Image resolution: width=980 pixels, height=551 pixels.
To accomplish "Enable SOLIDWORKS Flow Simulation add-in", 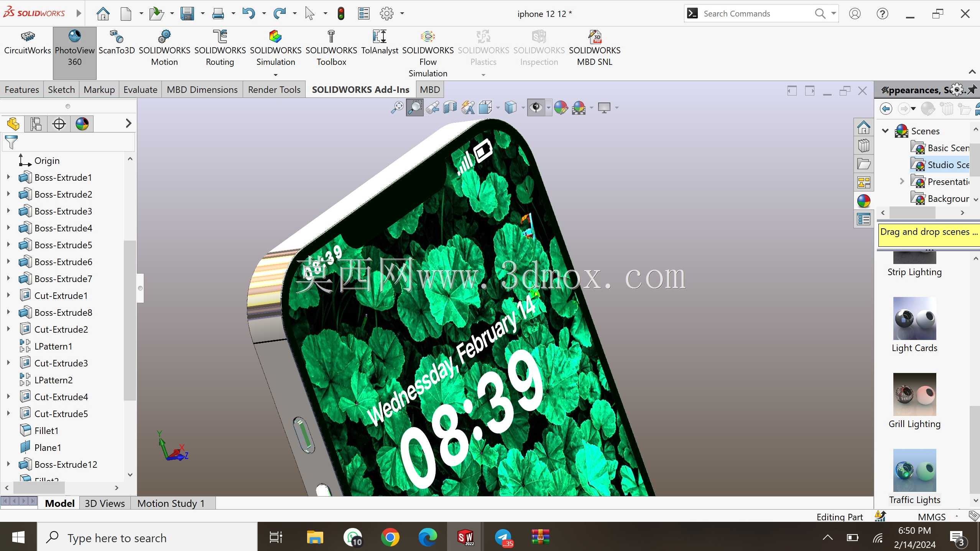I will [428, 54].
